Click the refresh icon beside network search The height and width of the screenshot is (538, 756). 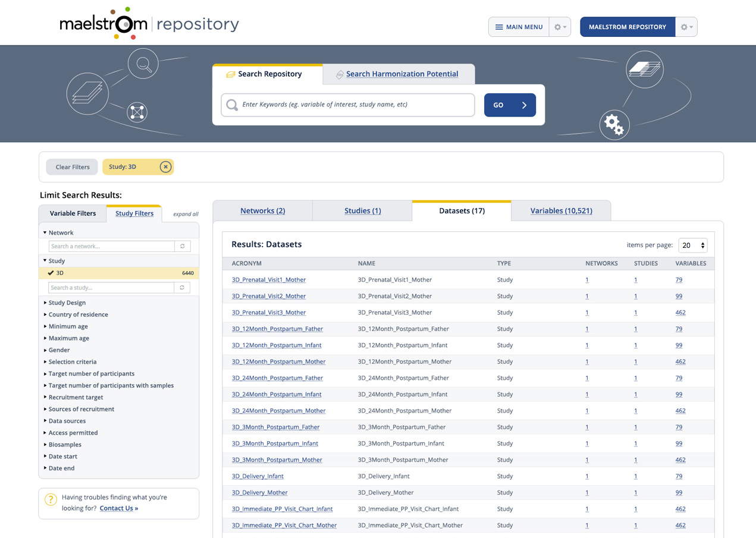(x=183, y=246)
